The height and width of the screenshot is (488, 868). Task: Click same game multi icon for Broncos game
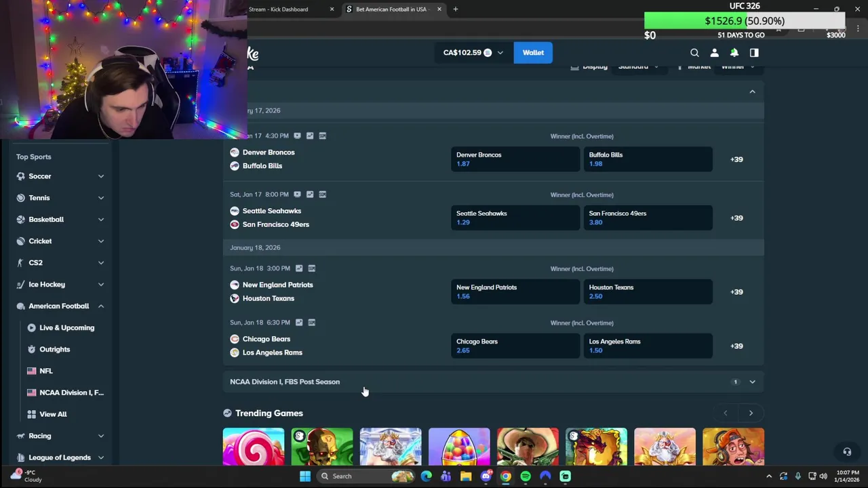(x=322, y=136)
